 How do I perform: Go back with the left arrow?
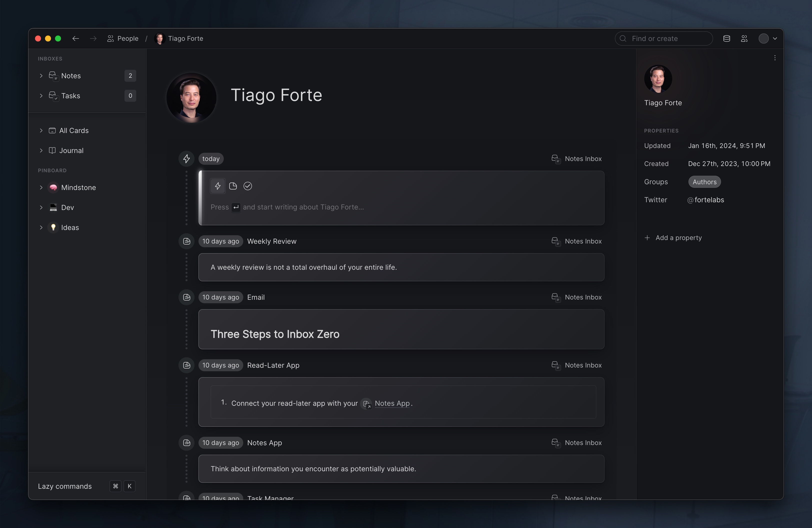(75, 38)
